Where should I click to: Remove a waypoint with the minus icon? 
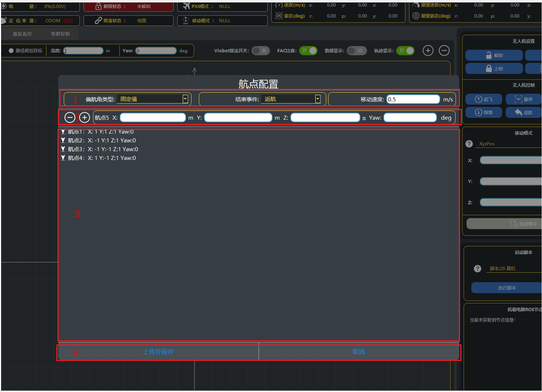pyautogui.click(x=70, y=117)
